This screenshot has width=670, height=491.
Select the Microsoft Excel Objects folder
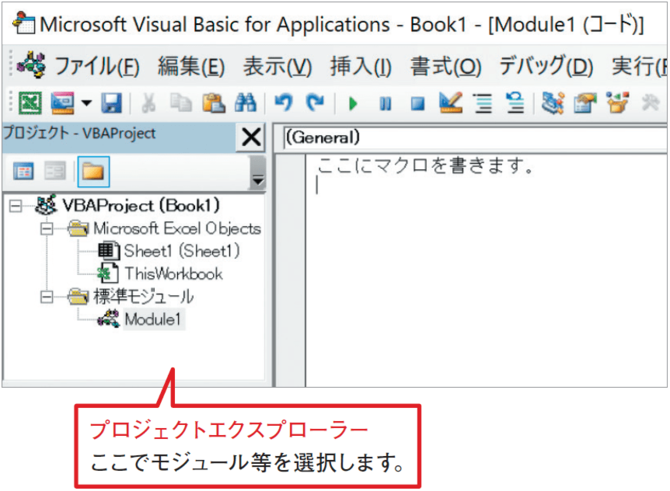tap(177, 229)
